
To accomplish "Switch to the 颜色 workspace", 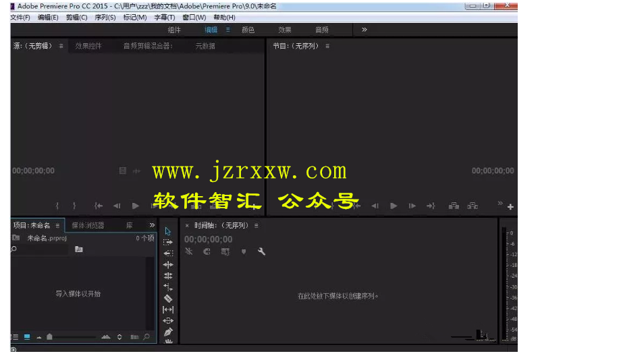I will [x=248, y=30].
